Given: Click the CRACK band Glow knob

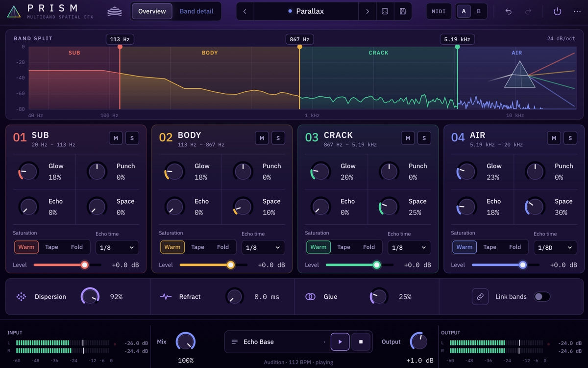Looking at the screenshot, I should point(320,171).
